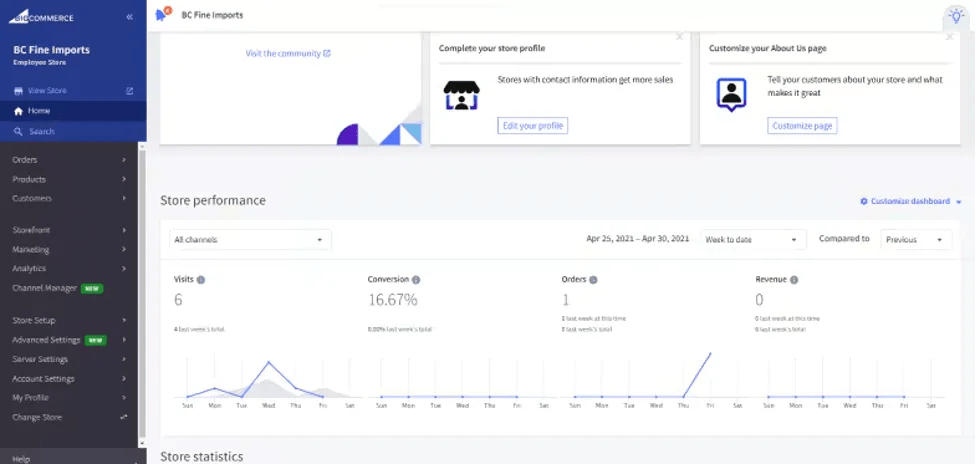
Task: Click the Search magnifier icon
Action: pyautogui.click(x=18, y=131)
